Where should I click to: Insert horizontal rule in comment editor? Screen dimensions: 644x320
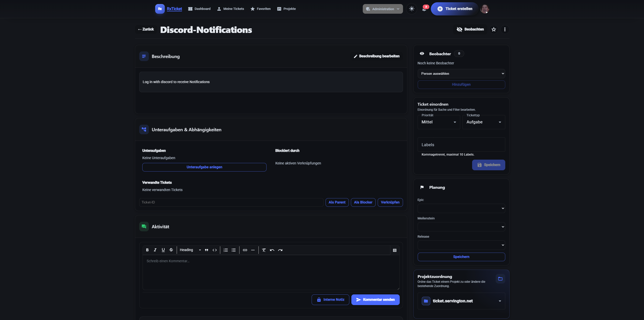pos(253,250)
